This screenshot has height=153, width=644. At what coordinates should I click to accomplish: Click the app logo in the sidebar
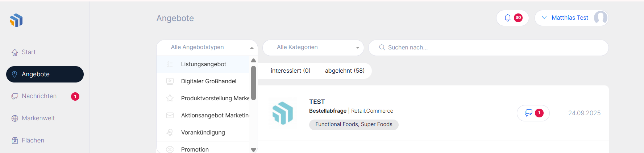click(x=16, y=20)
